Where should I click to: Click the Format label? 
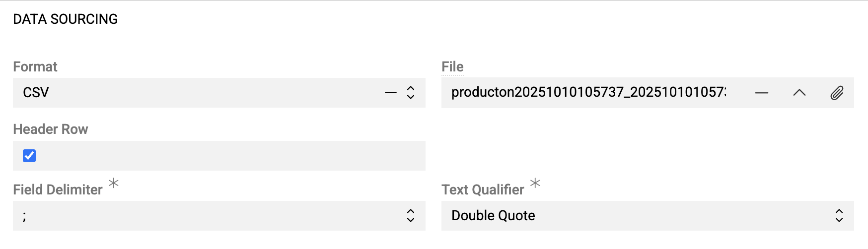click(35, 66)
